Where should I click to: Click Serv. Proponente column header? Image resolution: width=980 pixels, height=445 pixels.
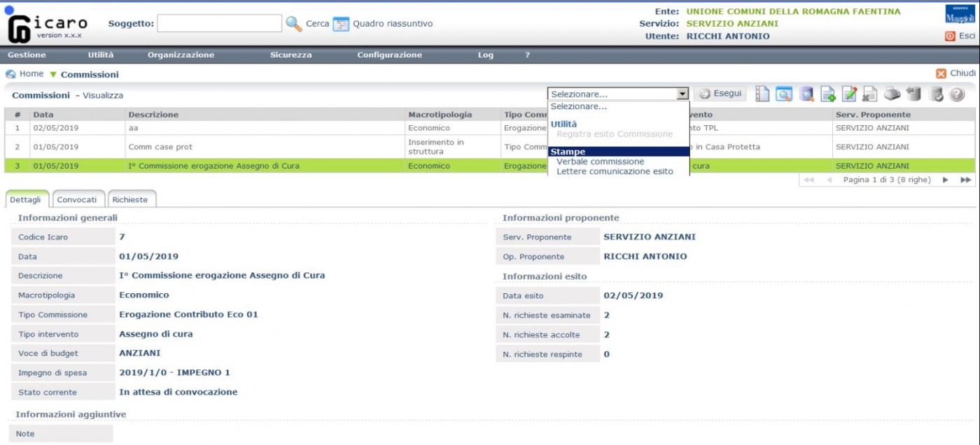coord(904,114)
